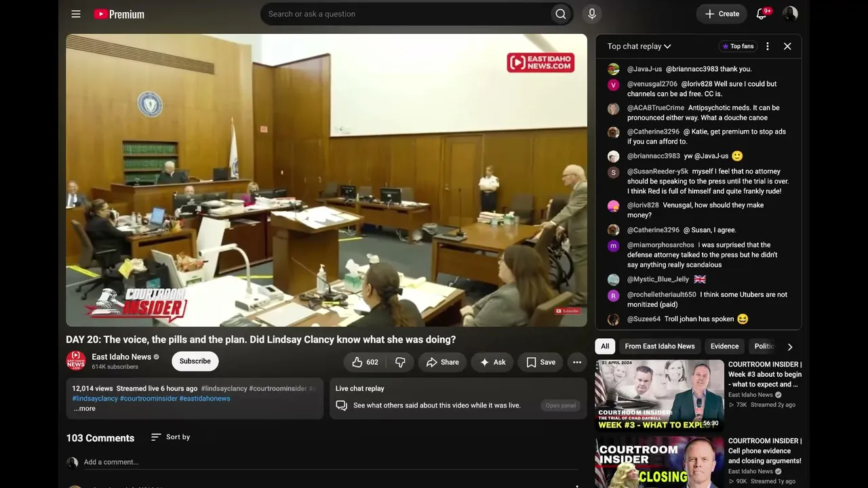
Task: Open @venusgal2706 chat avatar
Action: 613,85
